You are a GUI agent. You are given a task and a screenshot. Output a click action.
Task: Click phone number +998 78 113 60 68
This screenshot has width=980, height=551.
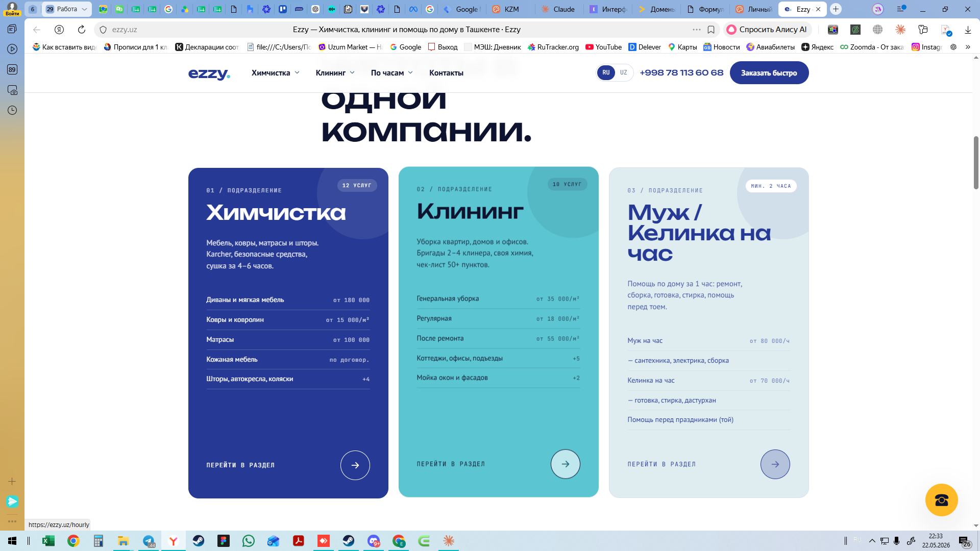(681, 73)
